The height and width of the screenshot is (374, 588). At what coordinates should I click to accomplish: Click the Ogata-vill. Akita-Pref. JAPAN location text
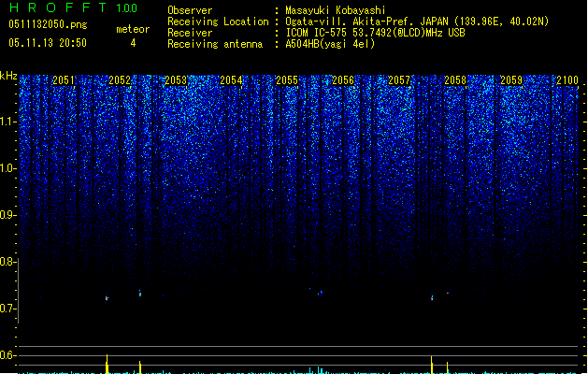point(417,22)
